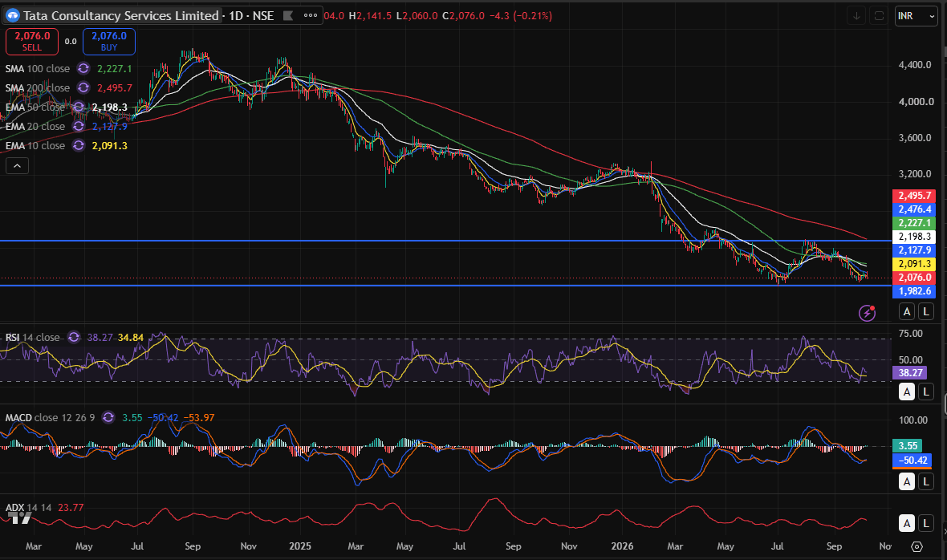Click the 2,076.0 SELL button
The width and height of the screenshot is (947, 560).
pyautogui.click(x=32, y=41)
